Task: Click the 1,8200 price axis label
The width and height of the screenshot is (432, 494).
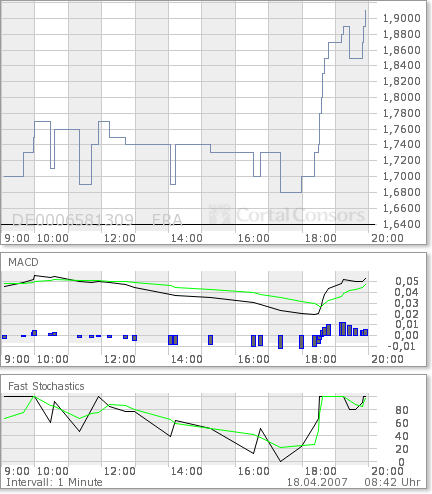Action: tap(401, 81)
